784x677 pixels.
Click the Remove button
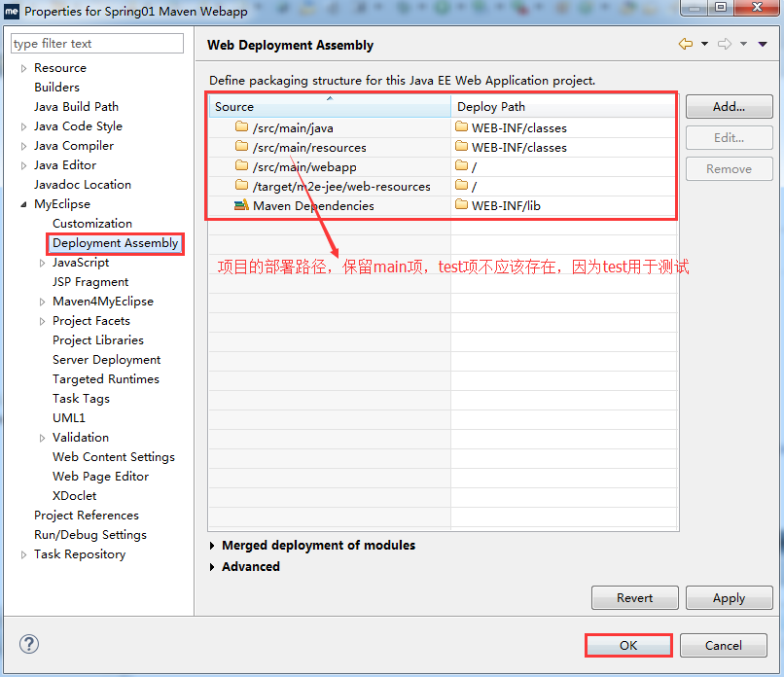pos(729,169)
